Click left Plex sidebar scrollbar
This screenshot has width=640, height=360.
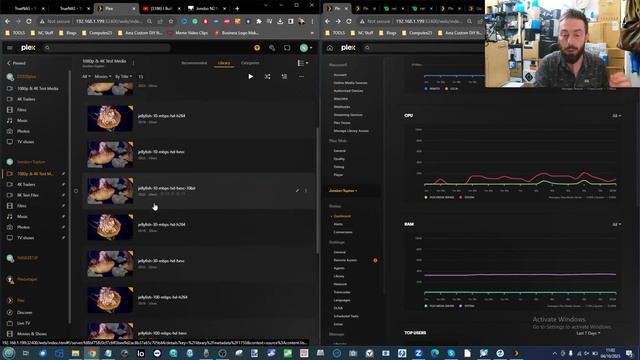tap(70, 196)
